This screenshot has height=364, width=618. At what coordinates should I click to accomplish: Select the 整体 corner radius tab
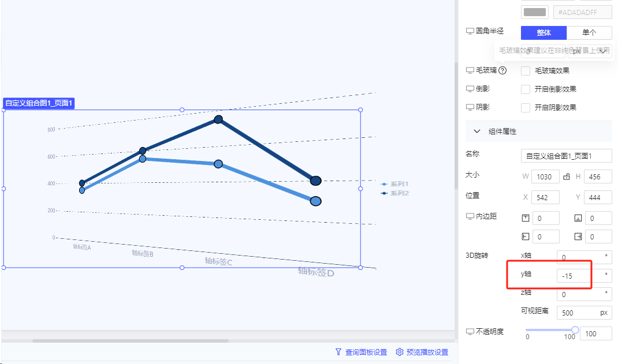543,33
